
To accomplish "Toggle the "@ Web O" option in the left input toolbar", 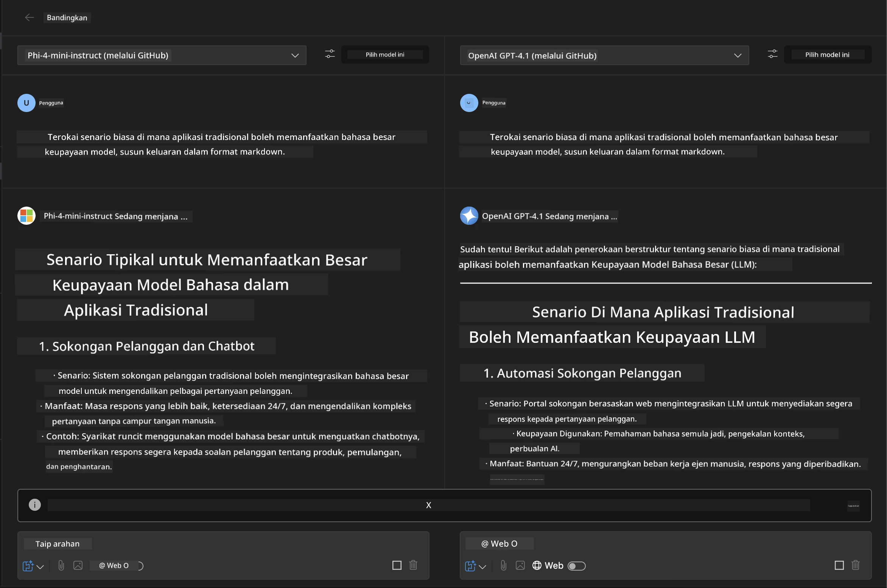I will click(117, 566).
